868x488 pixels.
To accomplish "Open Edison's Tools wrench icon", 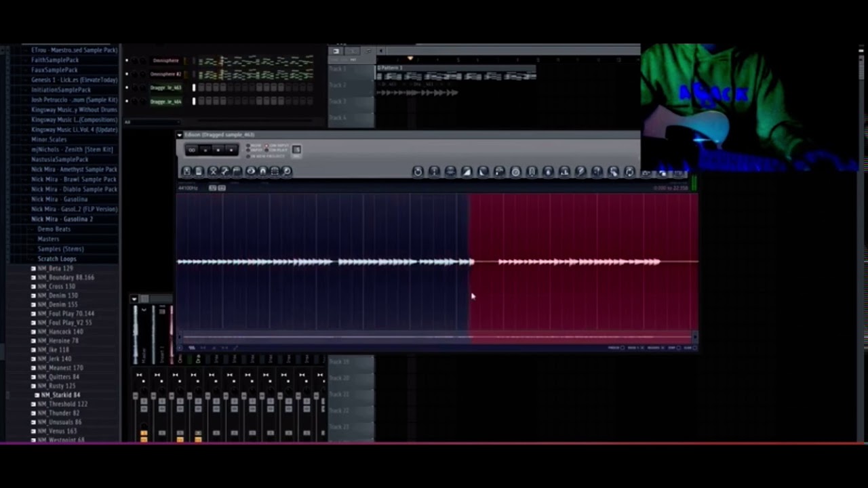I will [225, 171].
